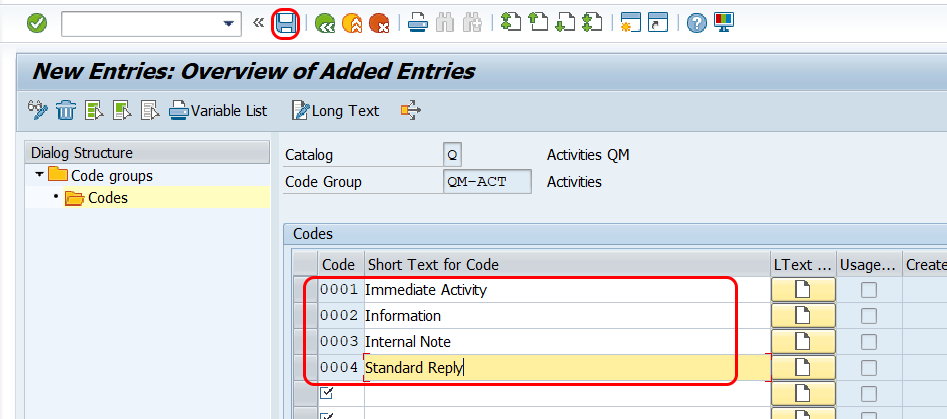Image resolution: width=947 pixels, height=419 pixels.
Task: Select Code groups folder in Dialog Structure
Action: coord(100,176)
